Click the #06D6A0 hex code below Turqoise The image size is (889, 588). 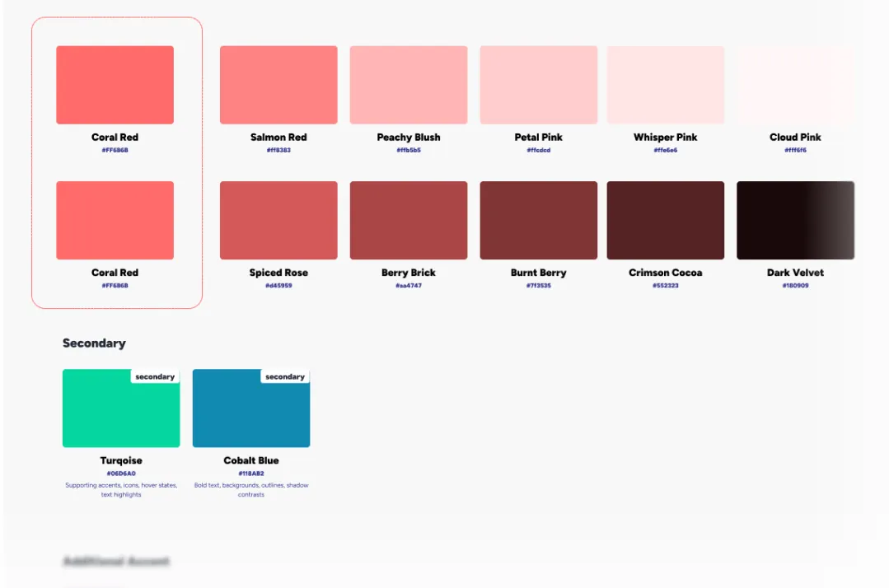tap(120, 473)
